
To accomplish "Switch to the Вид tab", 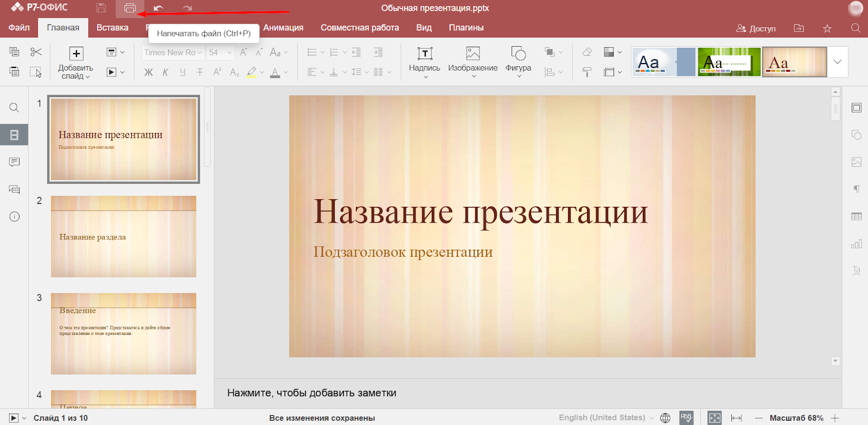I will [x=424, y=28].
